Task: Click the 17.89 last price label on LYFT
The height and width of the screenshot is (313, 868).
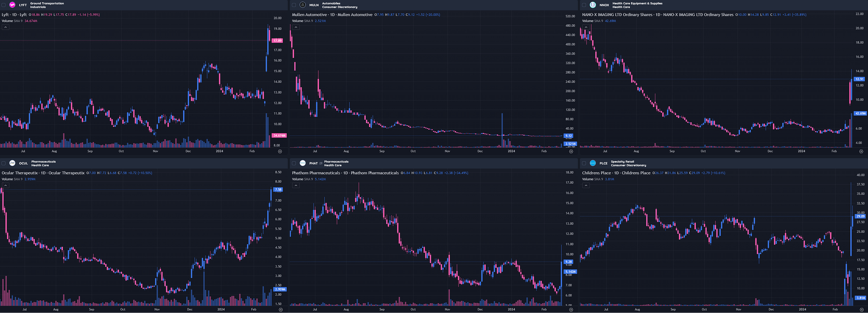Action: pos(277,41)
